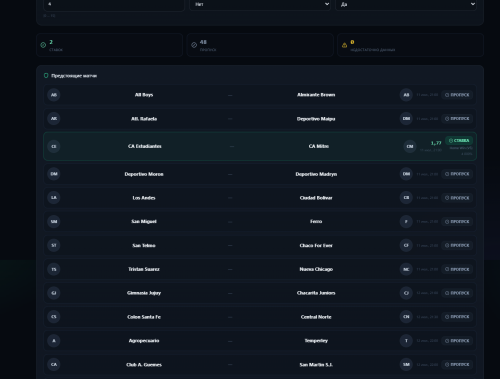Click the green СТАВКА badge for CA Estudiantes
The height and width of the screenshot is (379, 500).
tap(459, 141)
